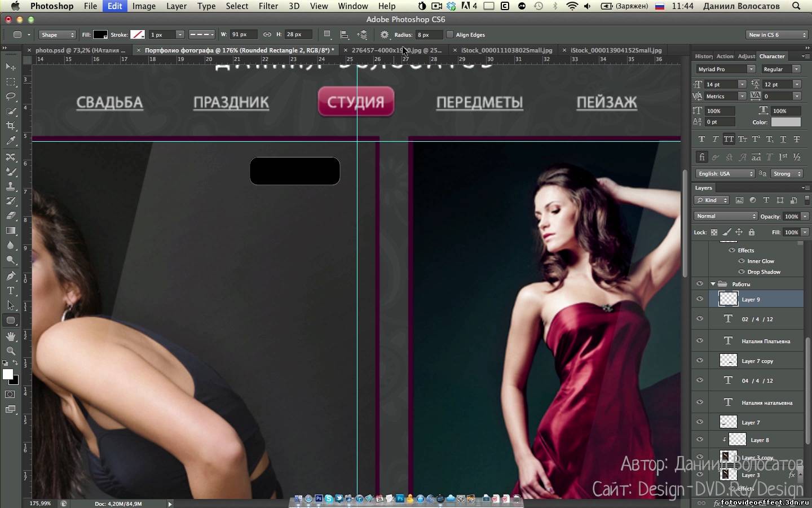Image resolution: width=812 pixels, height=508 pixels.
Task: Hide Layer 9 using its eye icon
Action: click(x=700, y=299)
